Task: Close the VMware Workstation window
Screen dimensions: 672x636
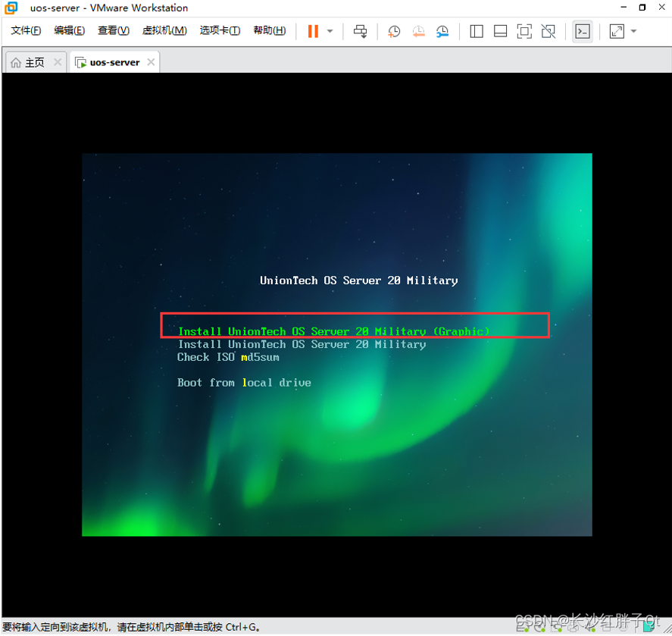Action: click(661, 8)
